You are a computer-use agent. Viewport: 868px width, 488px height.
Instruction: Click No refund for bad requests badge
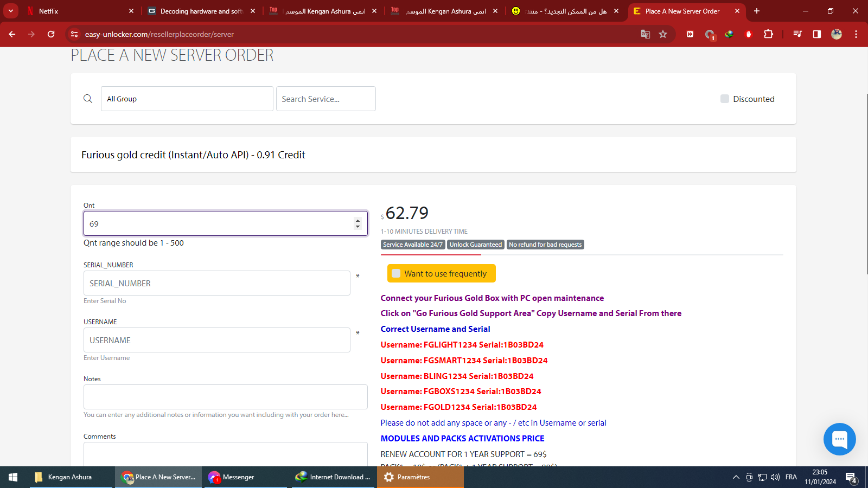[545, 245]
